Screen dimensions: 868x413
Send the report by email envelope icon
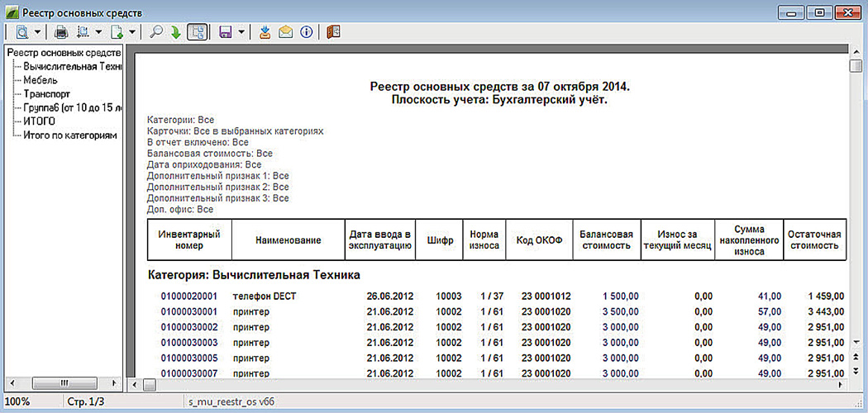(x=286, y=32)
